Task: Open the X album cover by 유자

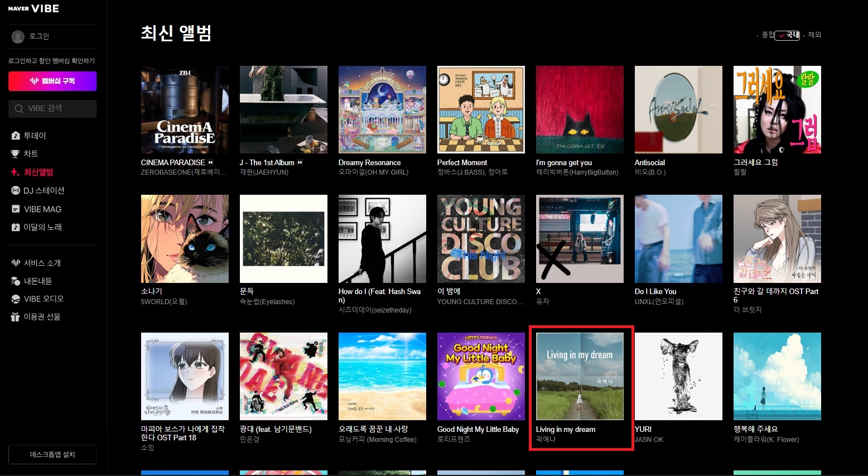Action: pyautogui.click(x=580, y=238)
